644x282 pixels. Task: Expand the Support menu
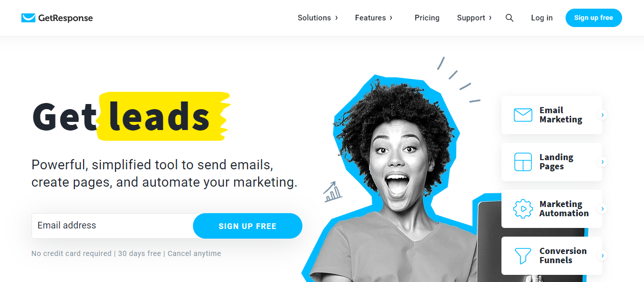(x=474, y=18)
